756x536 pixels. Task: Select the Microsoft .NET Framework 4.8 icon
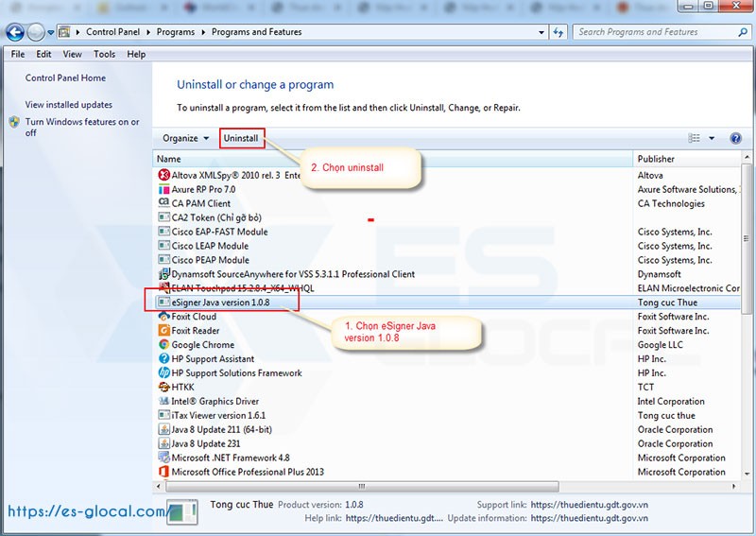click(x=163, y=457)
